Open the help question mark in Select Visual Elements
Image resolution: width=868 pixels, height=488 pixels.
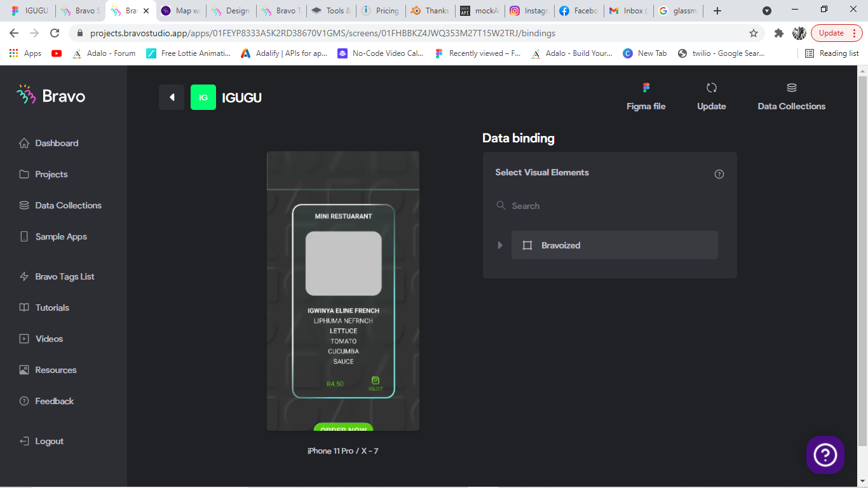[x=719, y=174]
